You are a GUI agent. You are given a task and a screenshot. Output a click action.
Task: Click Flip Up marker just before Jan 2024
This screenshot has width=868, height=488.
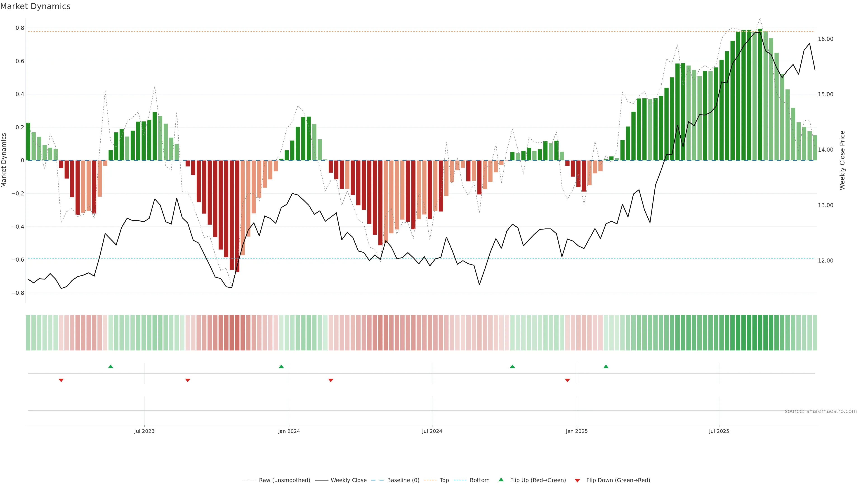(281, 366)
